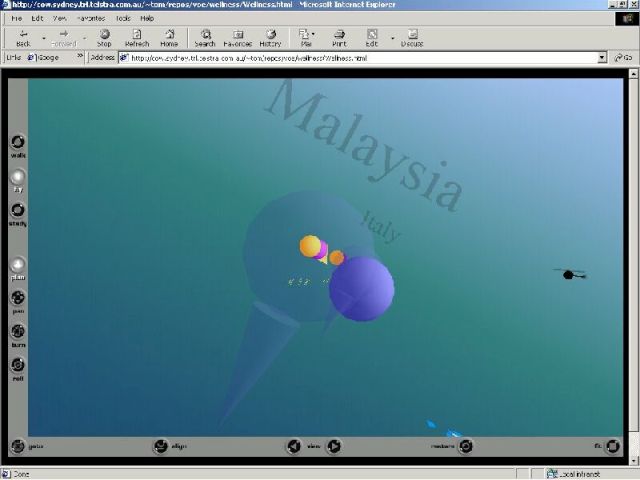
Task: Activate the plan navigation option
Action: [x=18, y=264]
